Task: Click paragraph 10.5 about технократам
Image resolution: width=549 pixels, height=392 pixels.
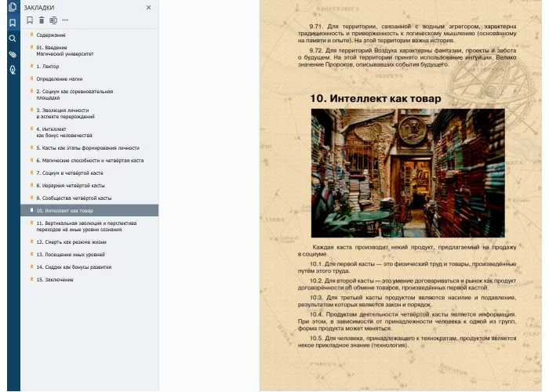Action: pyautogui.click(x=407, y=342)
